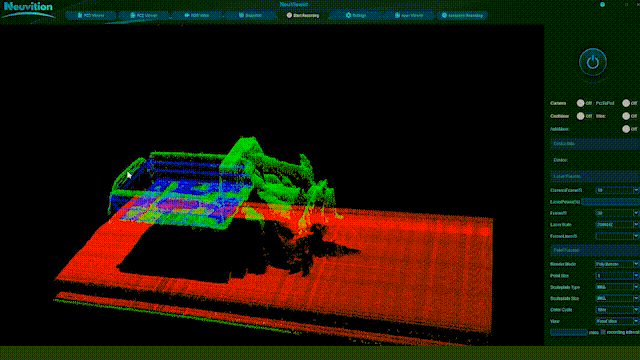Open the PCD Viewer toolbar item

coord(91,15)
